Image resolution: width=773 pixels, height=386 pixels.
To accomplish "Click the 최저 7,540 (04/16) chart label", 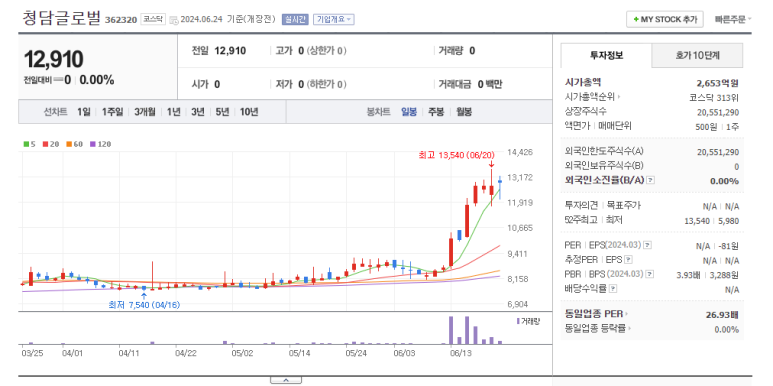I will coord(144,305).
